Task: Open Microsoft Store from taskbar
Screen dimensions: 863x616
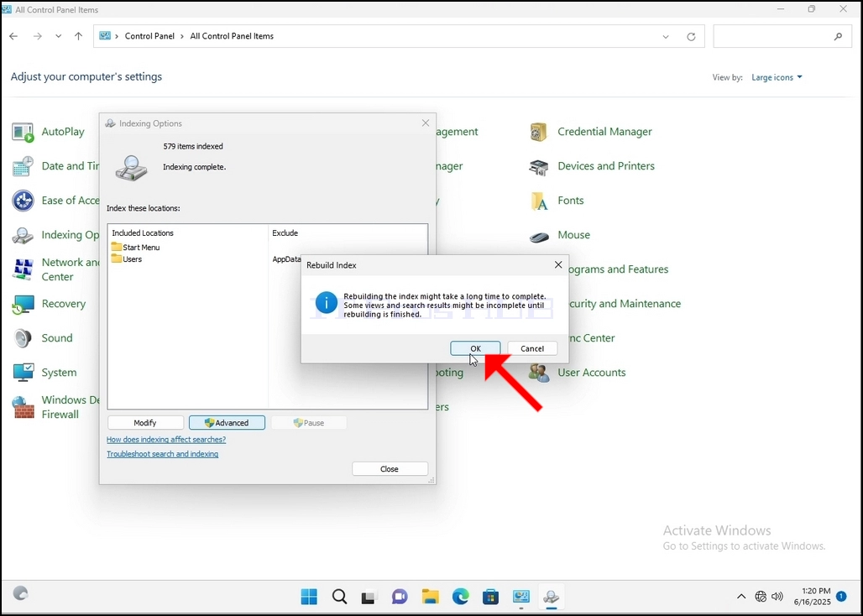Action: 490,596
